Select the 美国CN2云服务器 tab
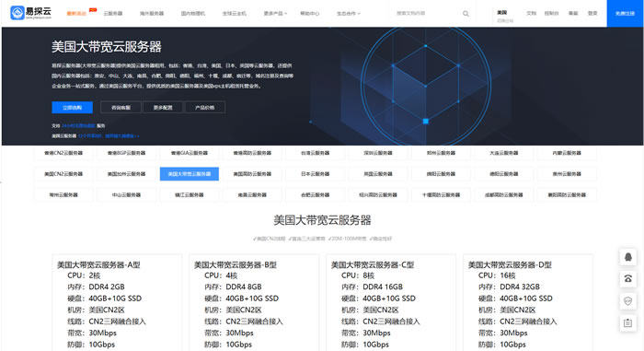644x351 pixels. 63,174
